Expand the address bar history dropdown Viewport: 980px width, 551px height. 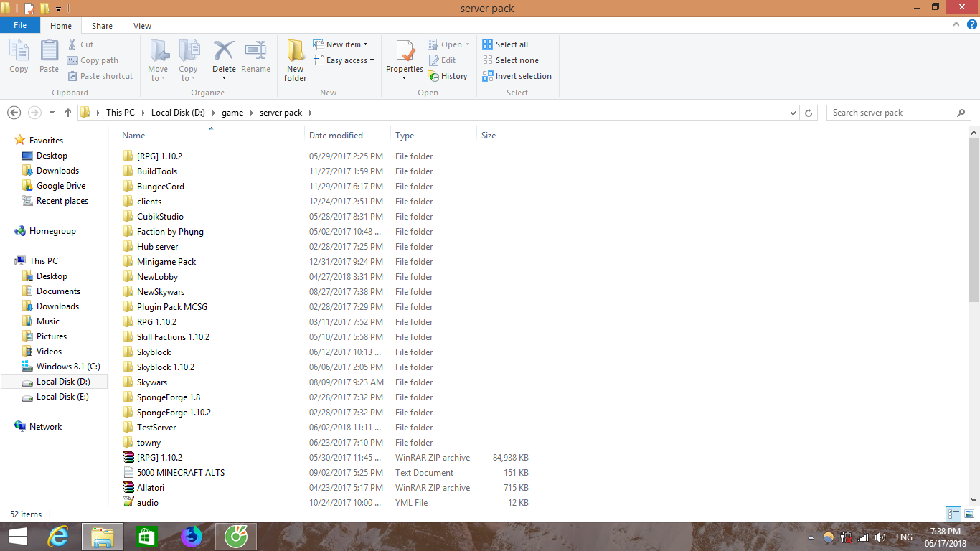[793, 113]
